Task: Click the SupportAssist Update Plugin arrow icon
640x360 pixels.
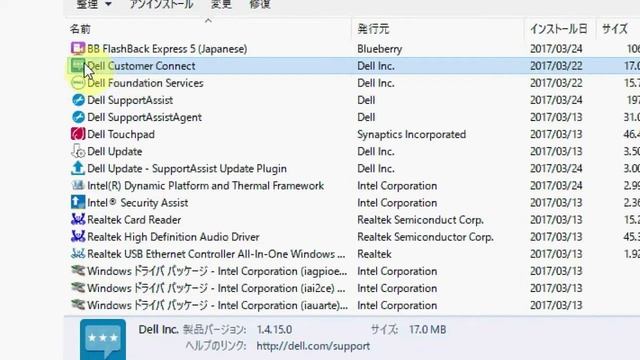Action: point(78,169)
